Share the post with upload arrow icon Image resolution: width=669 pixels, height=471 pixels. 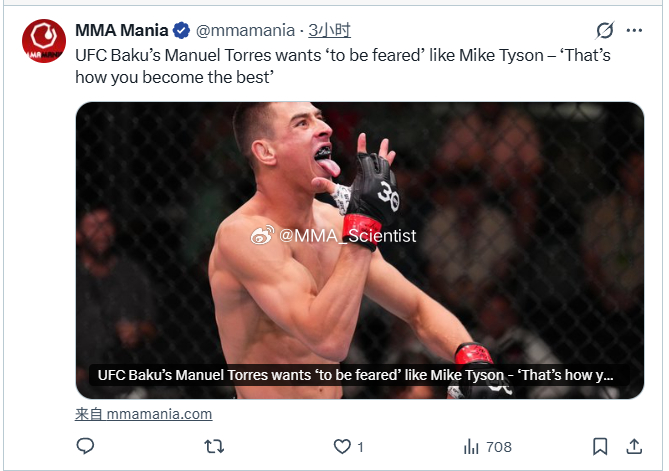(634, 447)
